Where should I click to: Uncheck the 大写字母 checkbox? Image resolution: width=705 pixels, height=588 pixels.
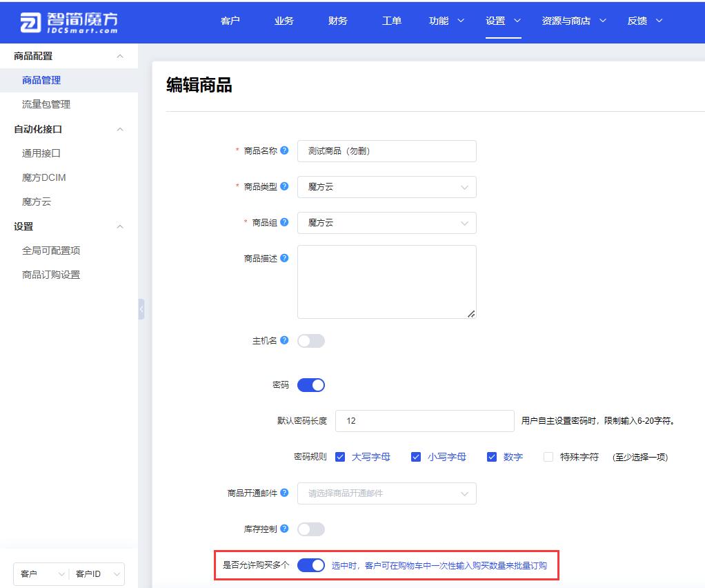tap(340, 457)
